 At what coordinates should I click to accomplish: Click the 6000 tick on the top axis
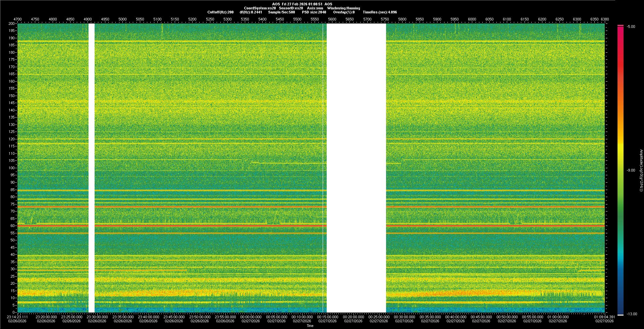(472, 19)
